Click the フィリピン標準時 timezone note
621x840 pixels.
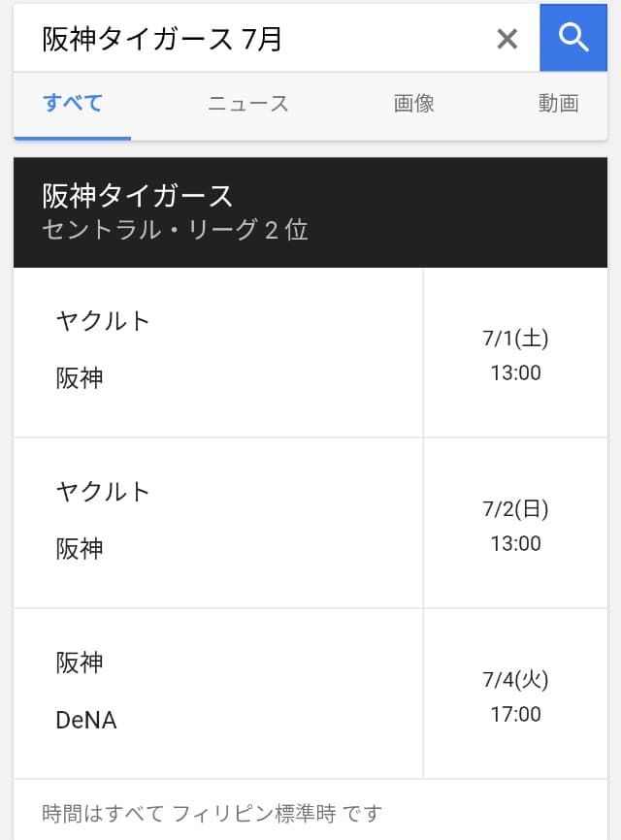212,812
